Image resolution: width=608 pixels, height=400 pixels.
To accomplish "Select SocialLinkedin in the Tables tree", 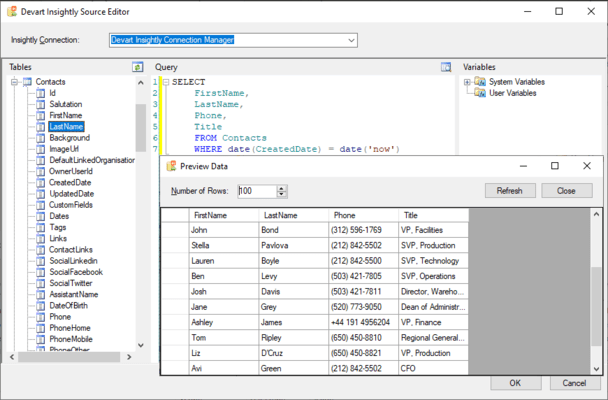I will (73, 261).
